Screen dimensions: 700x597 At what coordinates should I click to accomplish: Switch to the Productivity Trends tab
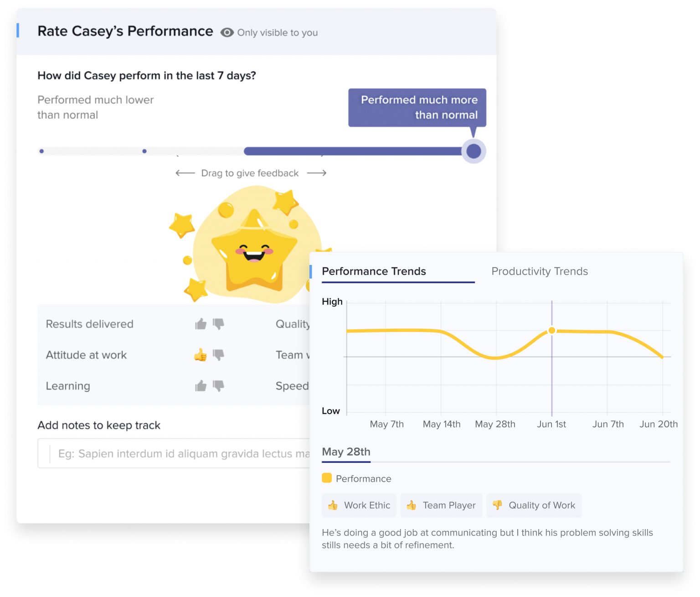tap(540, 271)
